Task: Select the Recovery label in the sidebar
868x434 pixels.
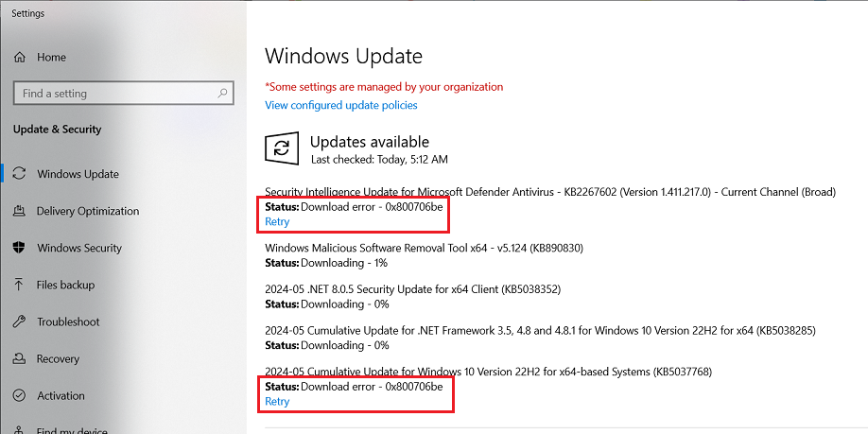Action: (x=58, y=358)
